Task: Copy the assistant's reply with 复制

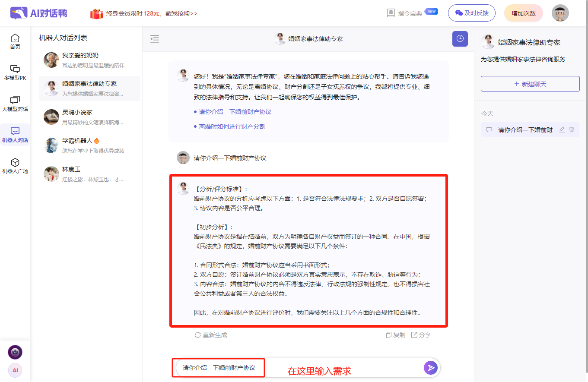Action: click(x=395, y=335)
